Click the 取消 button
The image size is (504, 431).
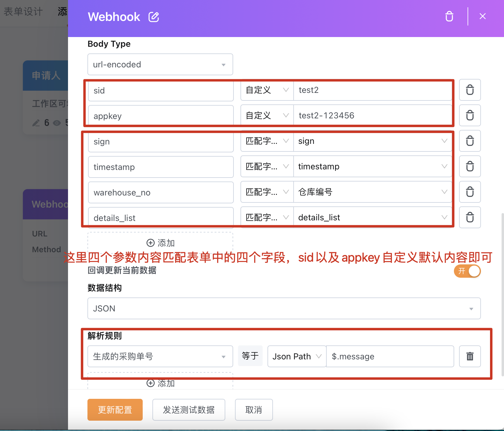254,410
